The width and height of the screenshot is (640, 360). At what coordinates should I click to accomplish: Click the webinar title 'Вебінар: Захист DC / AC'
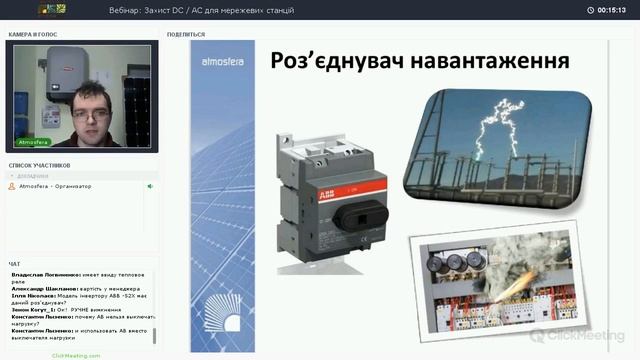click(201, 10)
